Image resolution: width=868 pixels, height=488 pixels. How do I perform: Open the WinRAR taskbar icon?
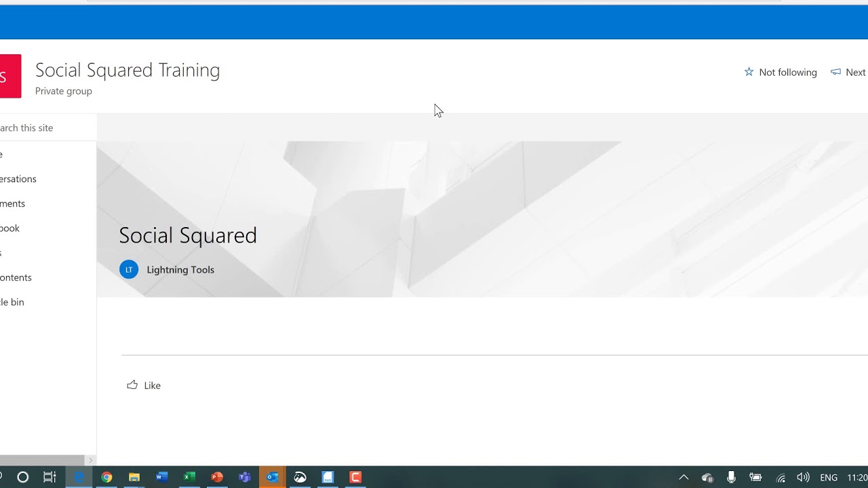click(328, 477)
